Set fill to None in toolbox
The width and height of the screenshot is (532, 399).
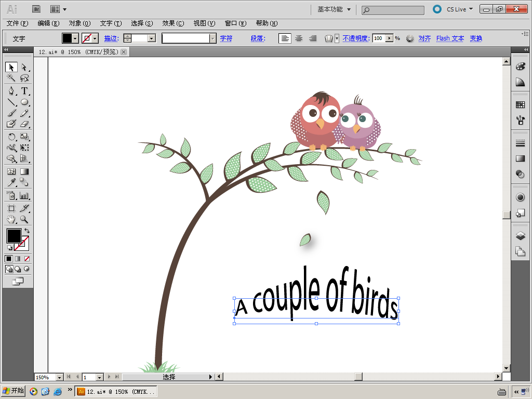[x=27, y=259]
